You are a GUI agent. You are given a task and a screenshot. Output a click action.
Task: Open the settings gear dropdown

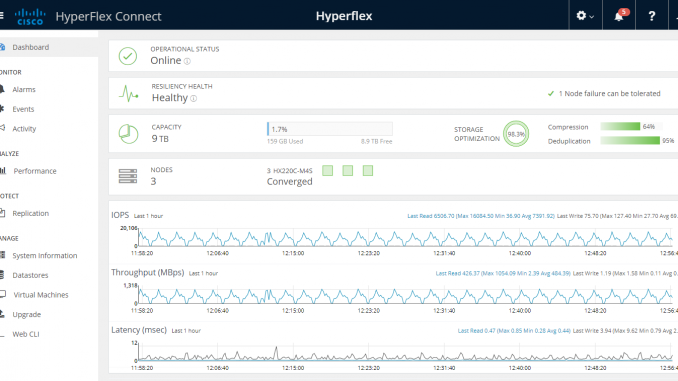click(x=585, y=16)
